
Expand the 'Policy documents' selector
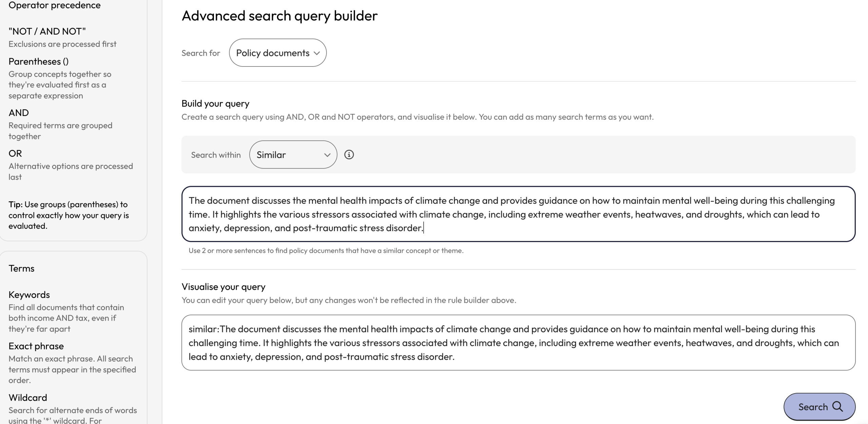pyautogui.click(x=277, y=53)
